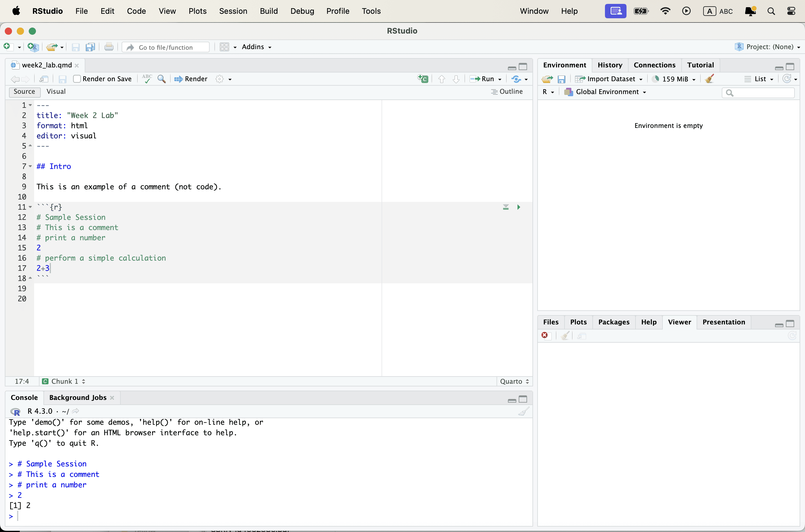Collapse the code chunk at line 11
805x532 pixels.
point(30,207)
